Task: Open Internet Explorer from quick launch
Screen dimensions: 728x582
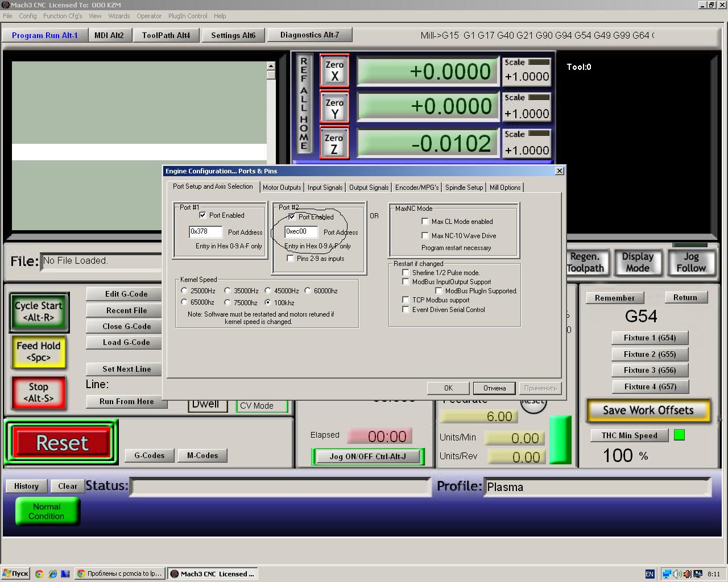Action: click(53, 573)
